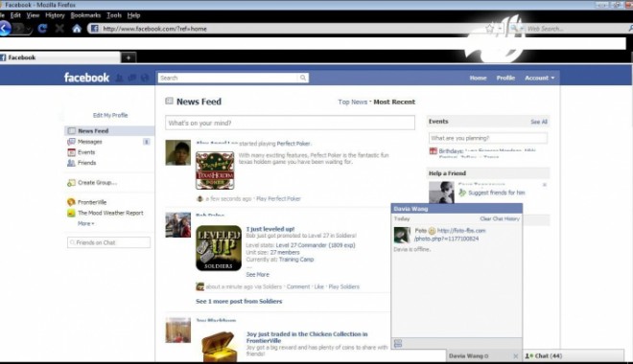Click the '27 members' link
Image resolution: width=633 pixels, height=364 pixels.
pyautogui.click(x=285, y=252)
